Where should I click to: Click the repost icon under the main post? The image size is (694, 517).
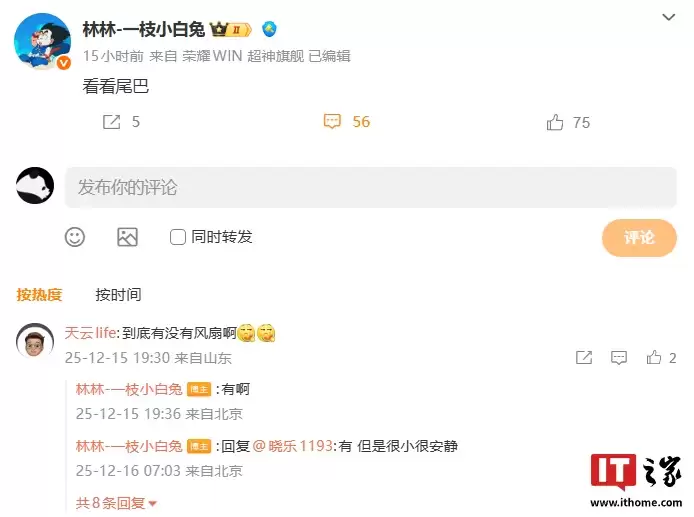[x=112, y=122]
